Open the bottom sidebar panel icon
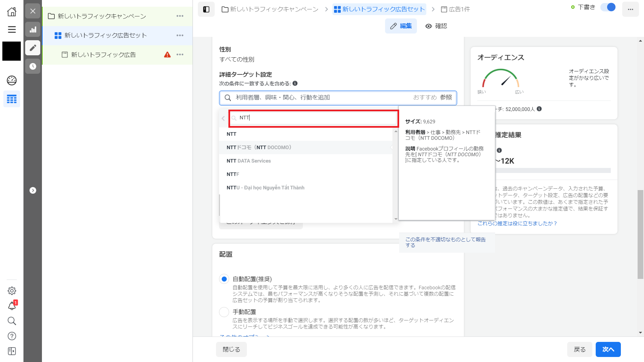Image resolution: width=644 pixels, height=362 pixels. pos(12,351)
